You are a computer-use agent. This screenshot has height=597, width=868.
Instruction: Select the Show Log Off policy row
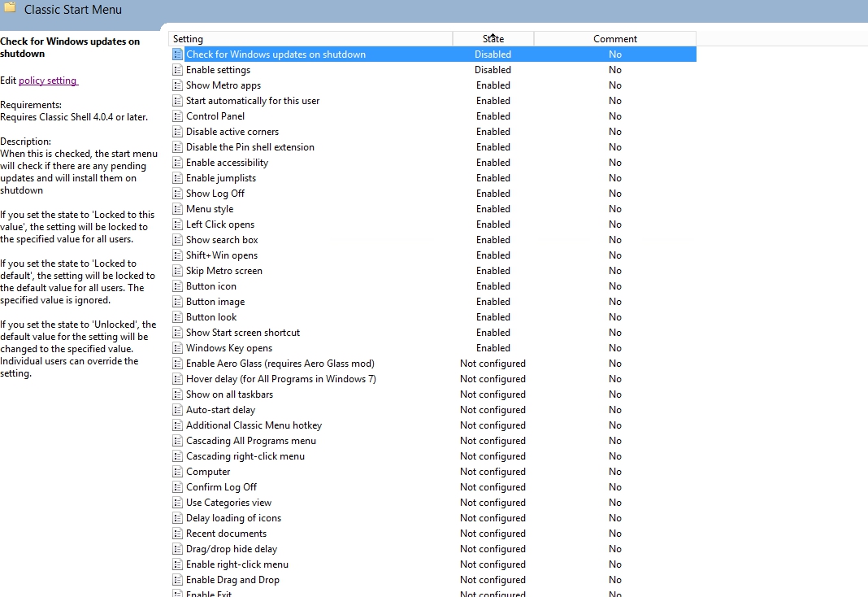pos(215,194)
